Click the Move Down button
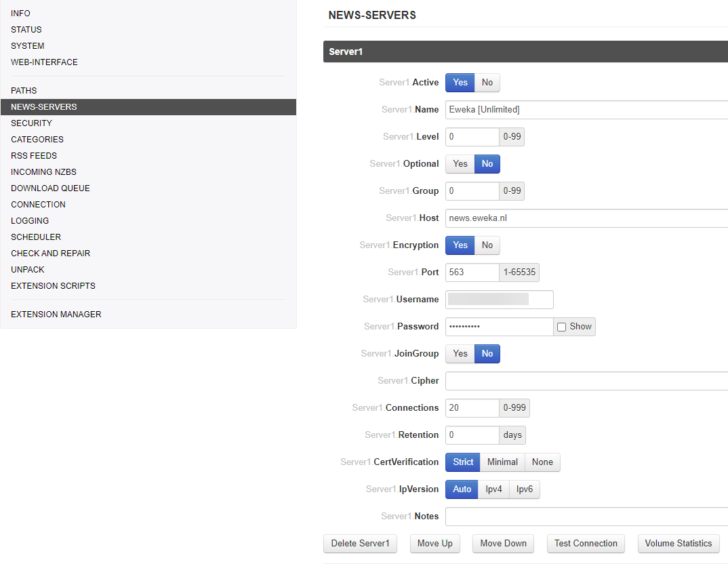This screenshot has width=728, height=564. point(503,544)
